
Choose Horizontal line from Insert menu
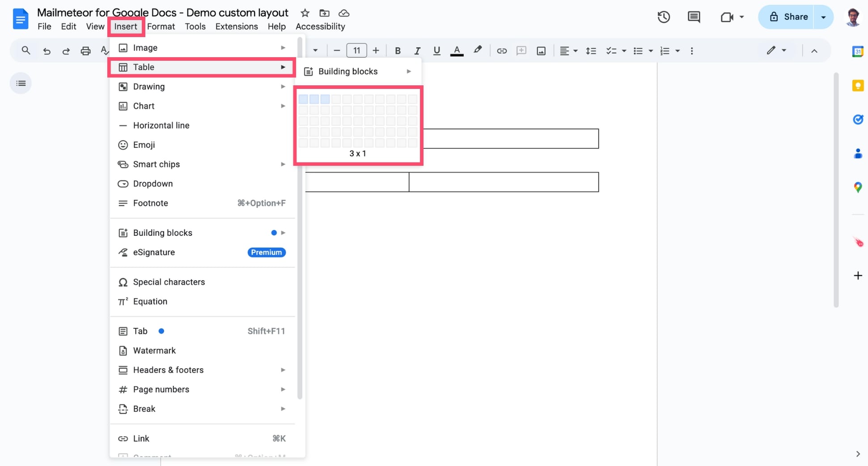coord(202,125)
